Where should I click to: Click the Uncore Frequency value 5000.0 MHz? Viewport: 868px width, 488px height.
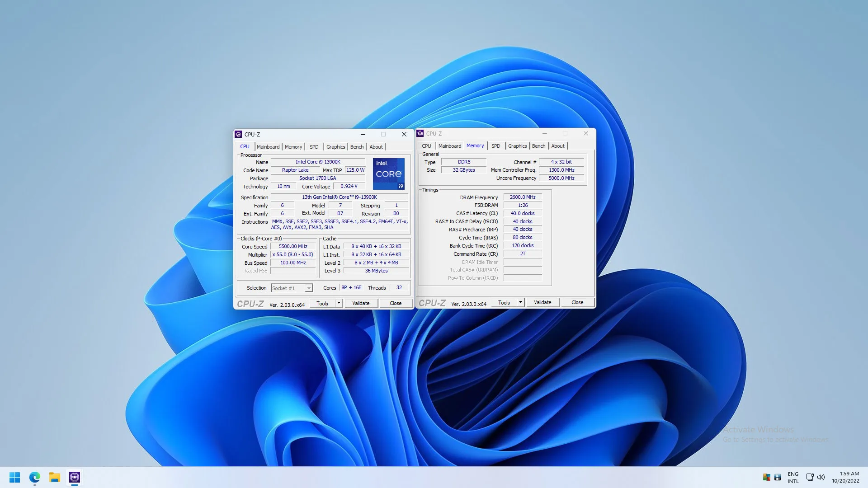click(561, 178)
